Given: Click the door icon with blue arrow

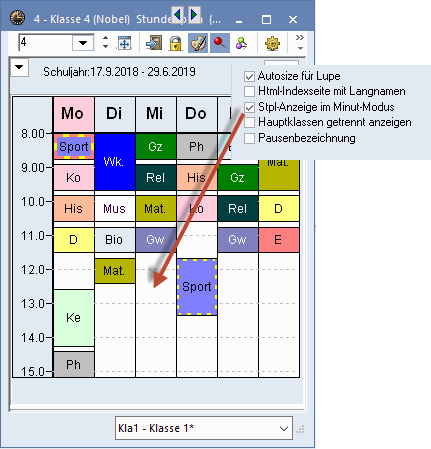Looking at the screenshot, I should click(154, 43).
